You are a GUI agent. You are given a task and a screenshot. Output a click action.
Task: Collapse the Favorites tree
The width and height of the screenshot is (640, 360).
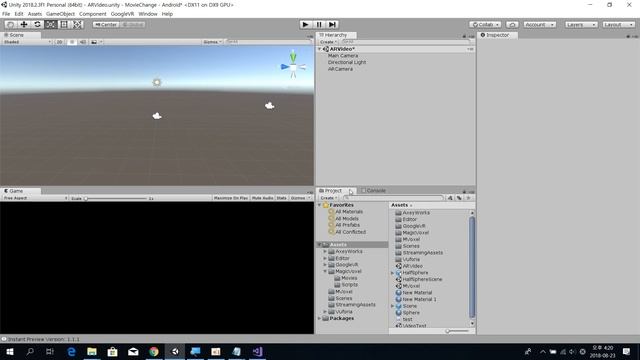pyautogui.click(x=320, y=205)
